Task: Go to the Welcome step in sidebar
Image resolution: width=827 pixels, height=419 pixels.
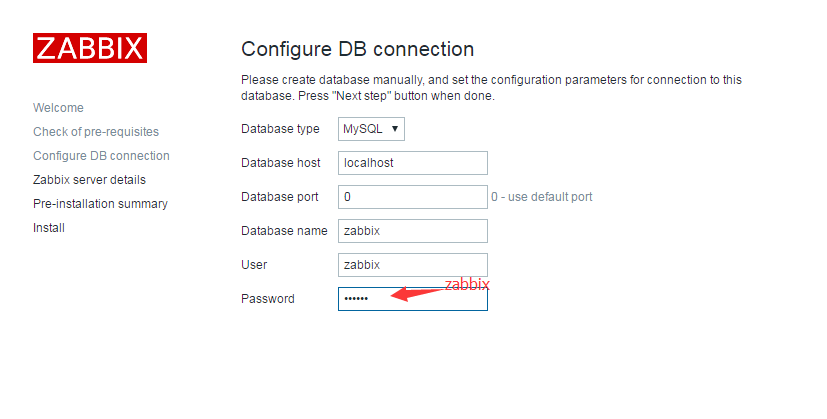Action: (x=58, y=108)
